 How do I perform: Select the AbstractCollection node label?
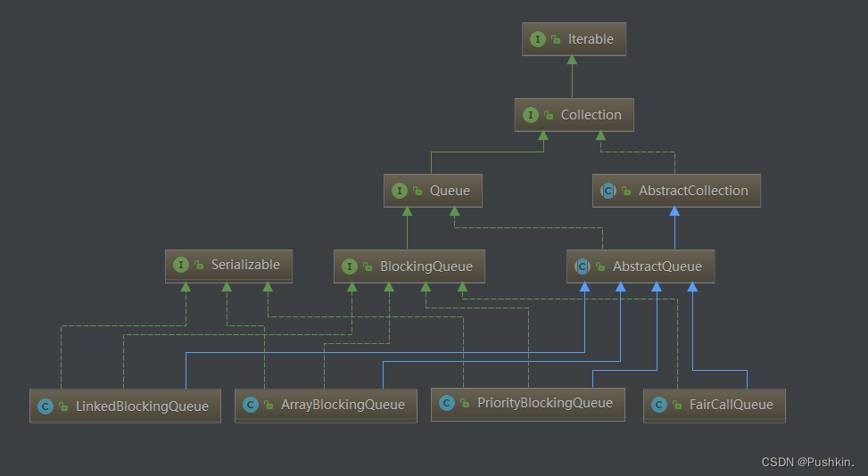click(x=693, y=191)
